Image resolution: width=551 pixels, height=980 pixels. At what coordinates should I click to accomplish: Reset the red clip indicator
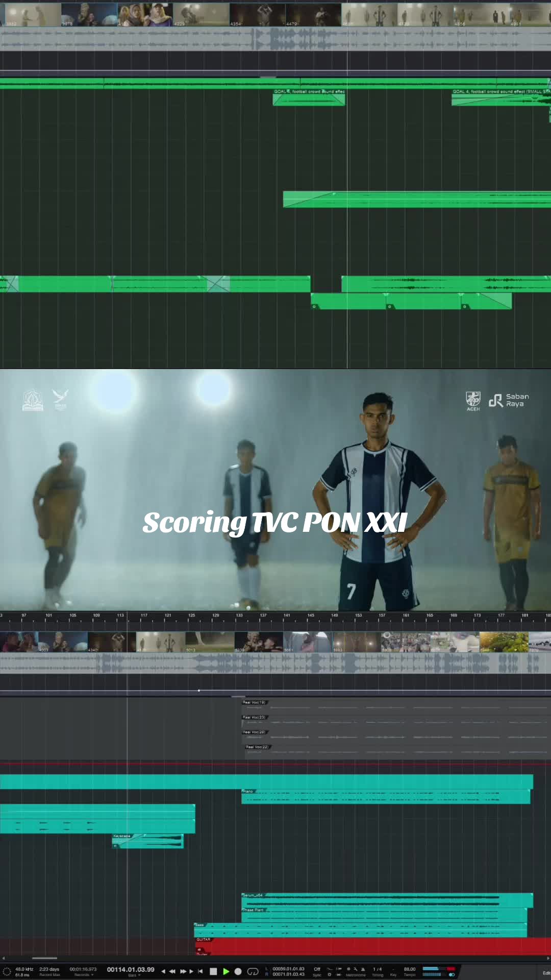[x=451, y=969]
